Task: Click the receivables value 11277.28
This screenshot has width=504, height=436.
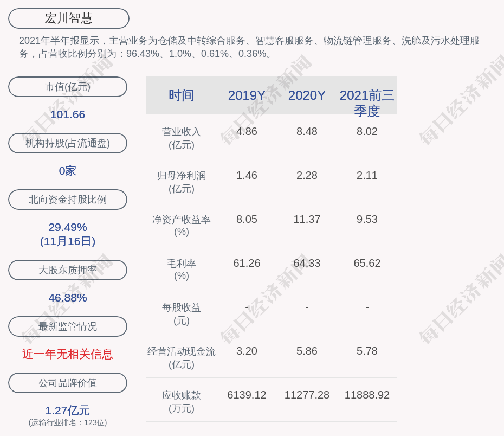Action: [307, 395]
